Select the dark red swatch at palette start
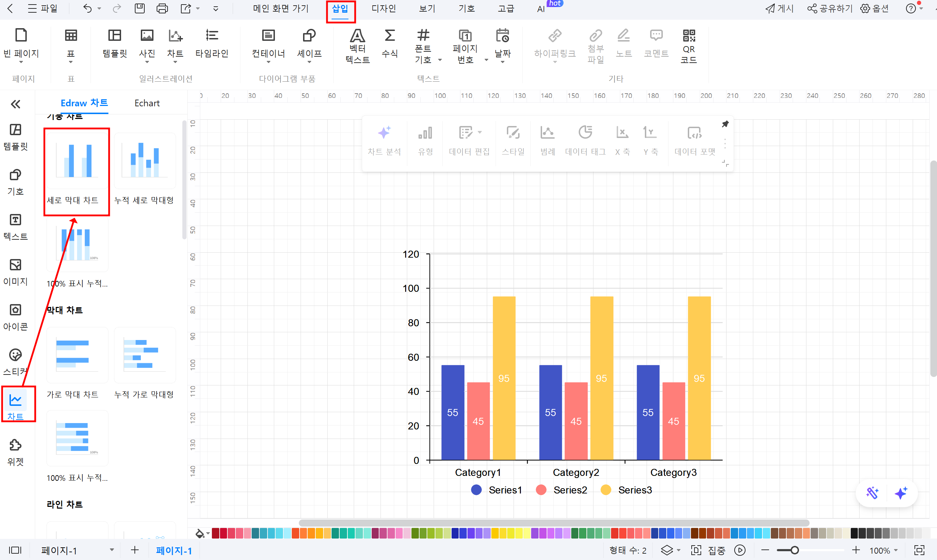 (215, 533)
